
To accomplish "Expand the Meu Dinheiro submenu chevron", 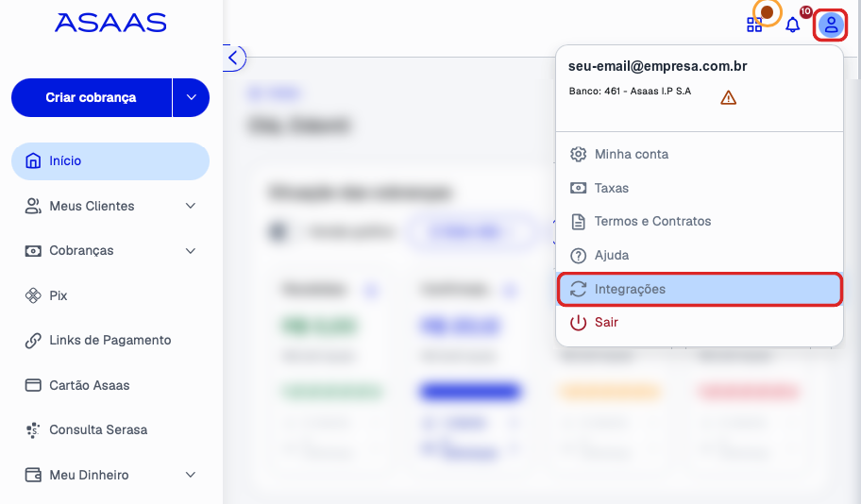I will point(191,475).
